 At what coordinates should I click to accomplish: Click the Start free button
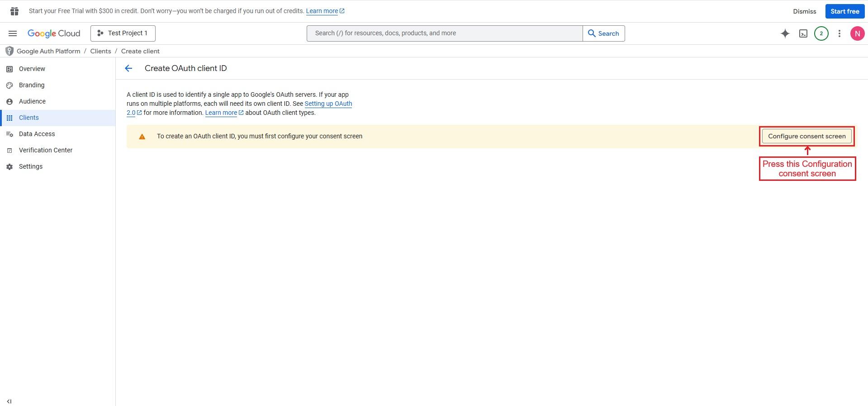[844, 11]
